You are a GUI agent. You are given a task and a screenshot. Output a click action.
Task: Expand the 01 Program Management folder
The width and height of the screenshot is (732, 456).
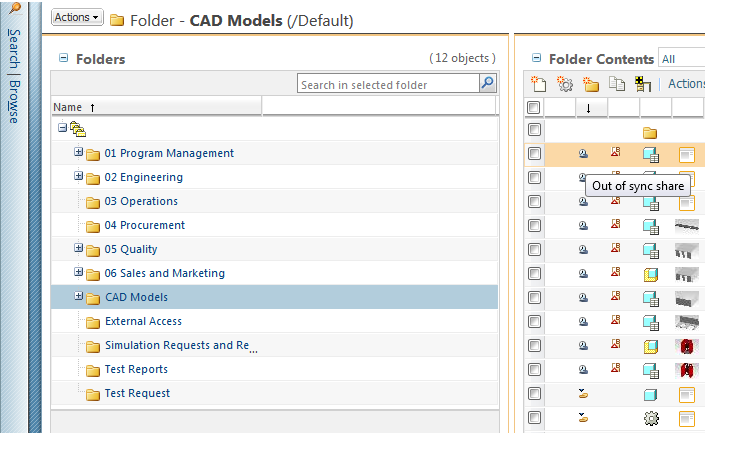point(78,152)
